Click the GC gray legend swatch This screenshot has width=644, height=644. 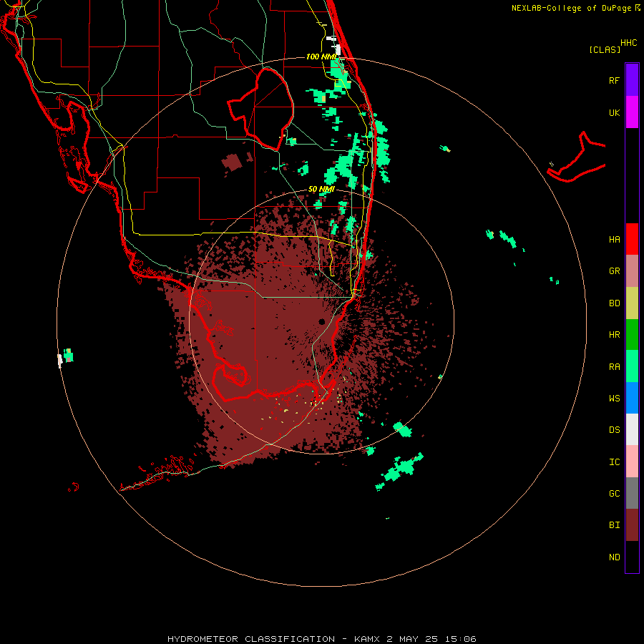pos(632,493)
